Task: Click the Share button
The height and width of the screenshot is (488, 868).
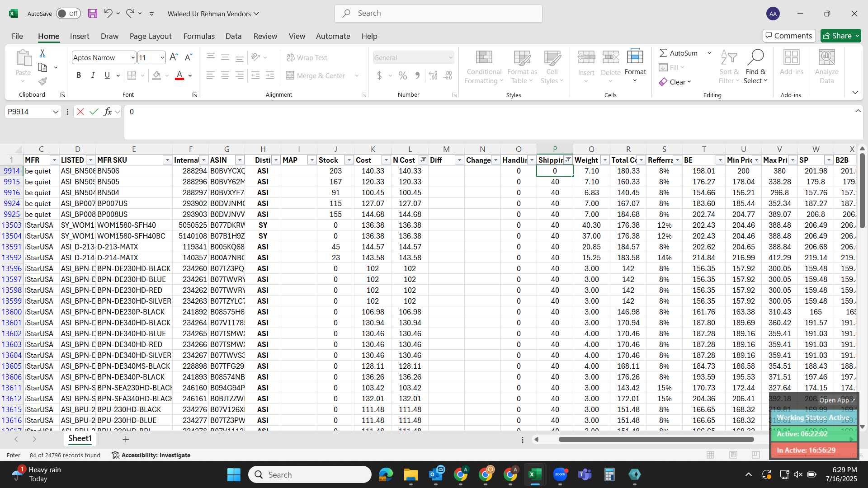Action: [841, 36]
